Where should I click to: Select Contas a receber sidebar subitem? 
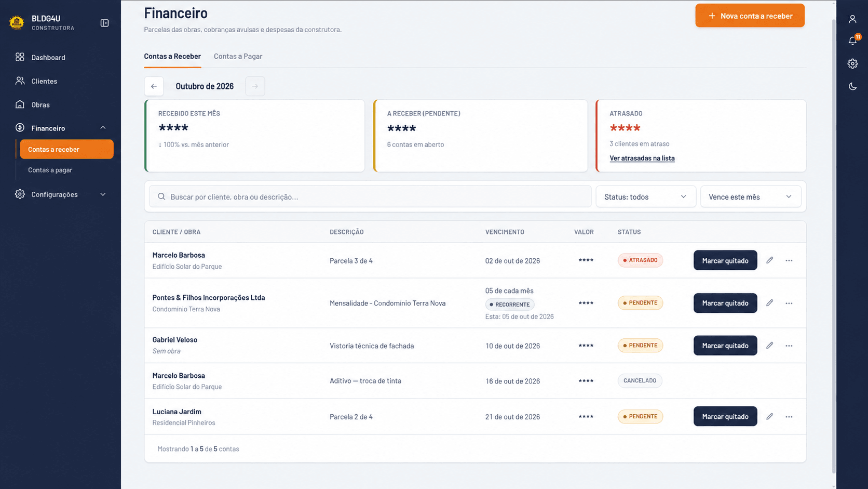point(66,149)
